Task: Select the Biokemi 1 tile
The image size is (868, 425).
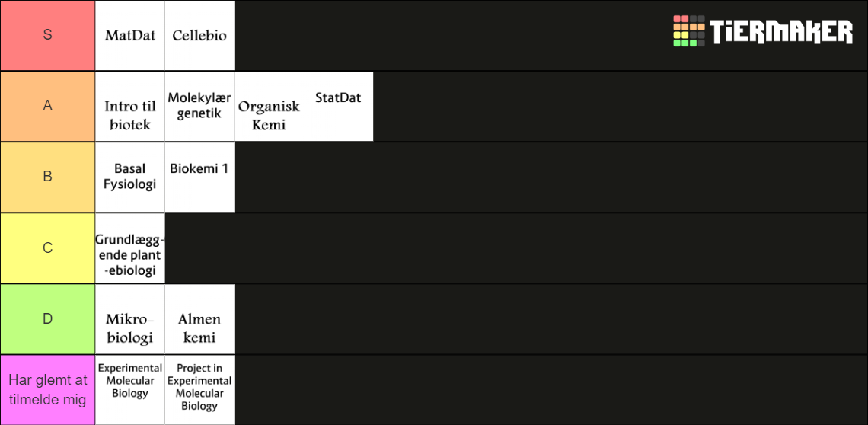Action: click(199, 177)
